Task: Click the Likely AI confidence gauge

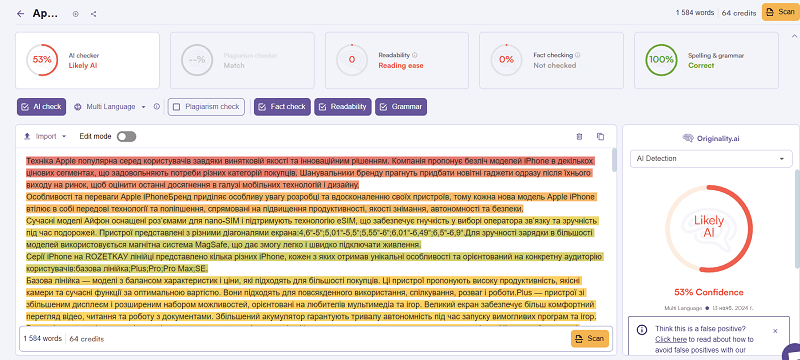Action: tap(709, 228)
